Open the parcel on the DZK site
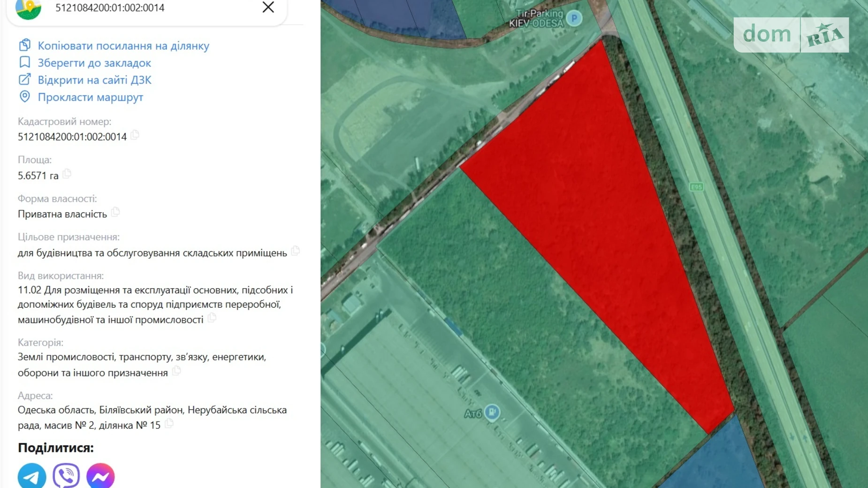The height and width of the screenshot is (488, 868). coord(94,80)
